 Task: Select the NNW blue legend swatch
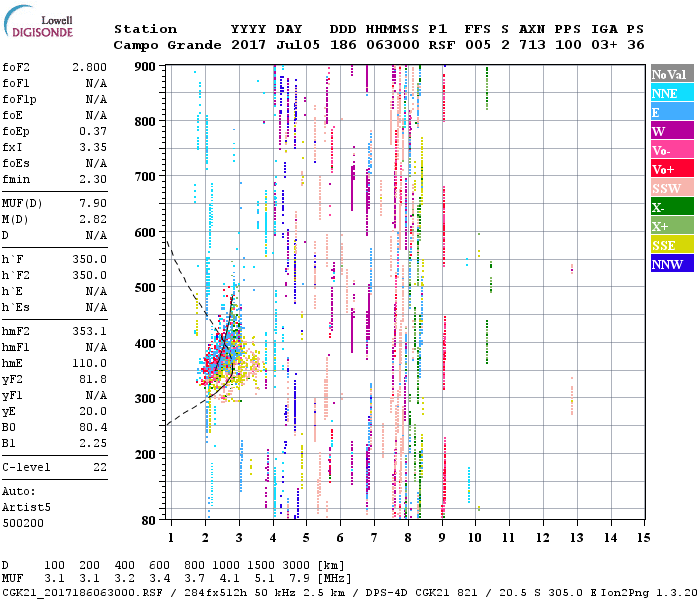point(671,264)
